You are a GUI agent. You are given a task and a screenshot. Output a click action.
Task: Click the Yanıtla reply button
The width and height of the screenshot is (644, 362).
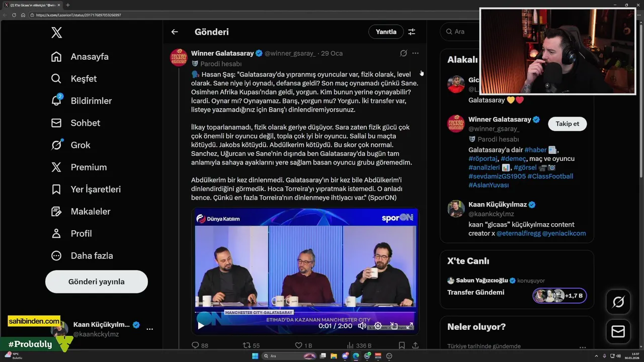[x=386, y=32]
